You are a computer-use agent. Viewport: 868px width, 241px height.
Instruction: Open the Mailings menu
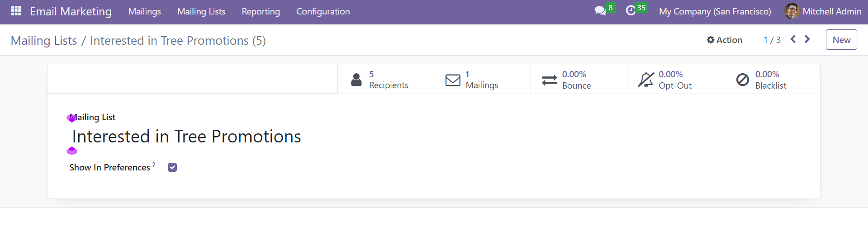144,11
